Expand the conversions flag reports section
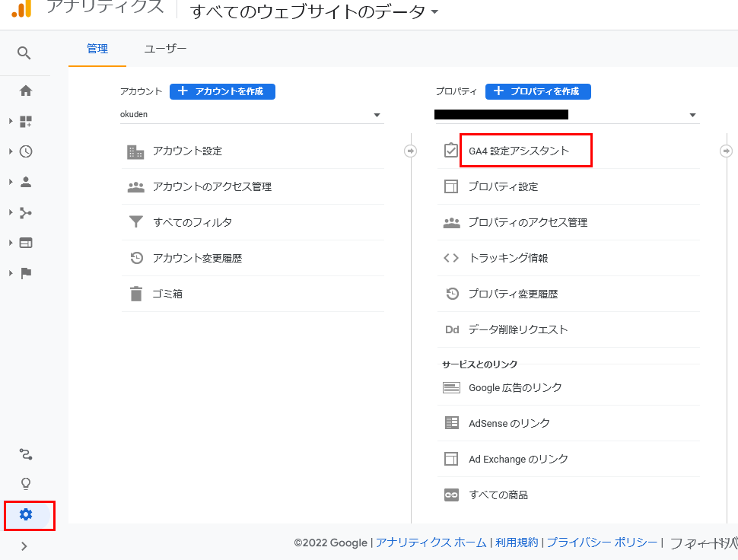 pos(26,273)
